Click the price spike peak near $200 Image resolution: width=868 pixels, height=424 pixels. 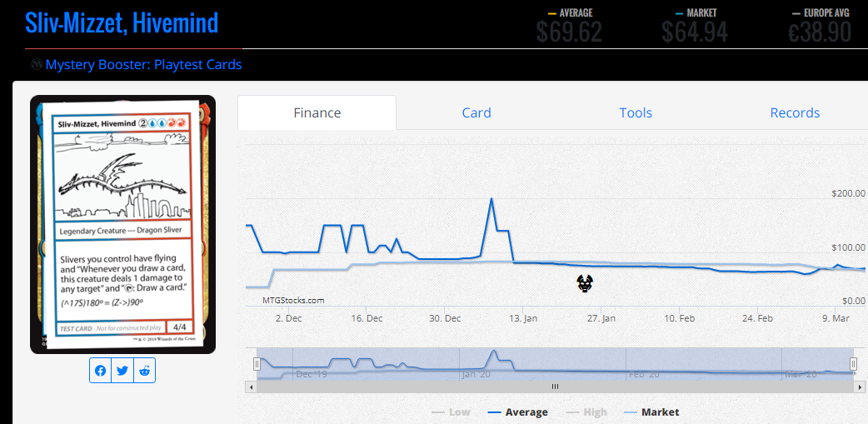(x=491, y=199)
